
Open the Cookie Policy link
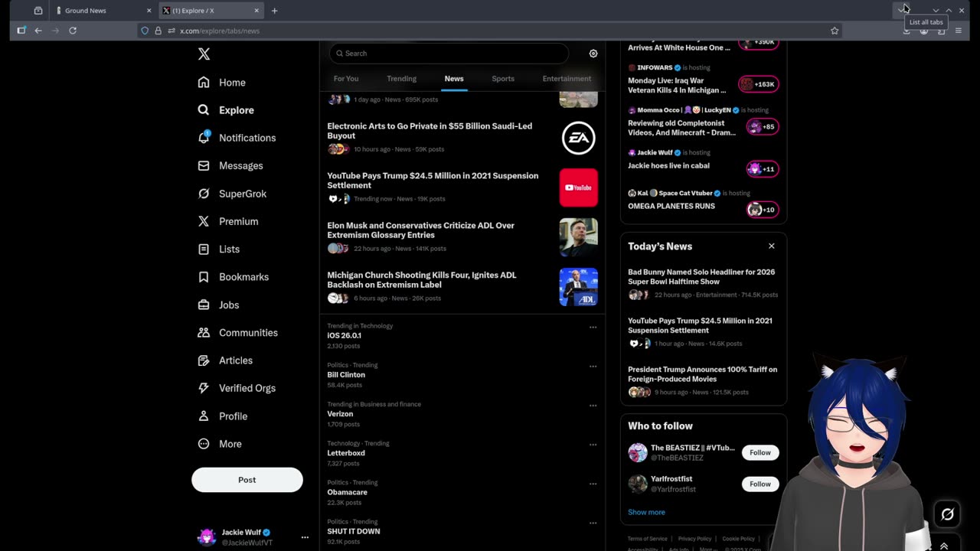click(x=738, y=539)
